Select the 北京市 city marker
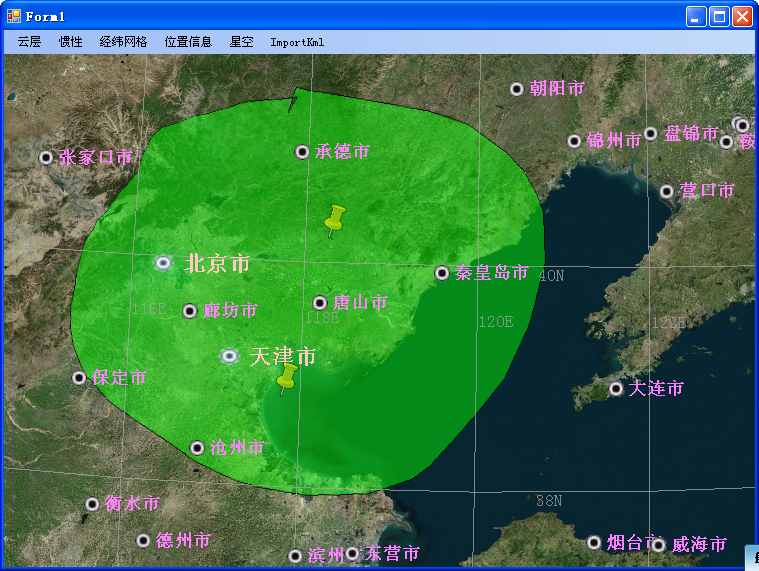Viewport: 759px width, 571px height. coord(164,263)
